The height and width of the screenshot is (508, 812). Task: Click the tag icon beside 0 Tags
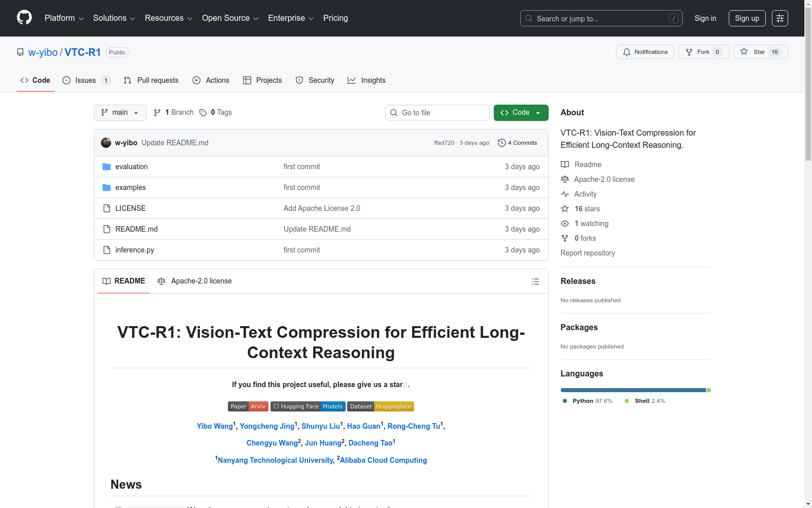[x=203, y=113]
